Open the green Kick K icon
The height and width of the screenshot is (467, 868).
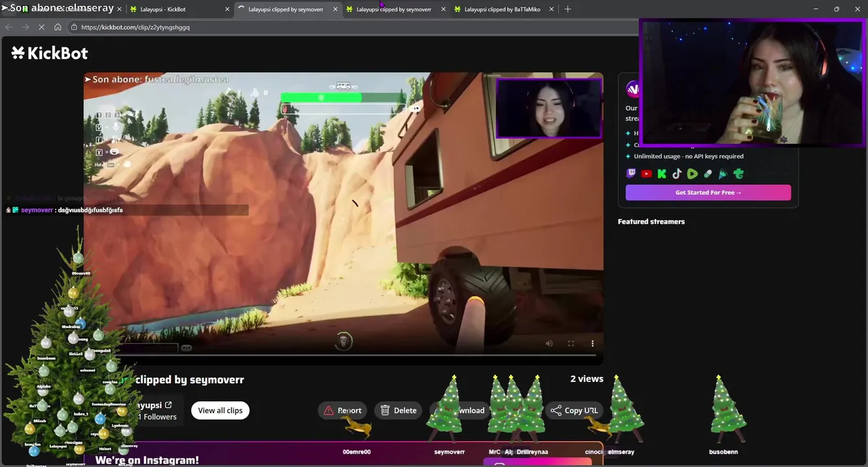pos(662,174)
